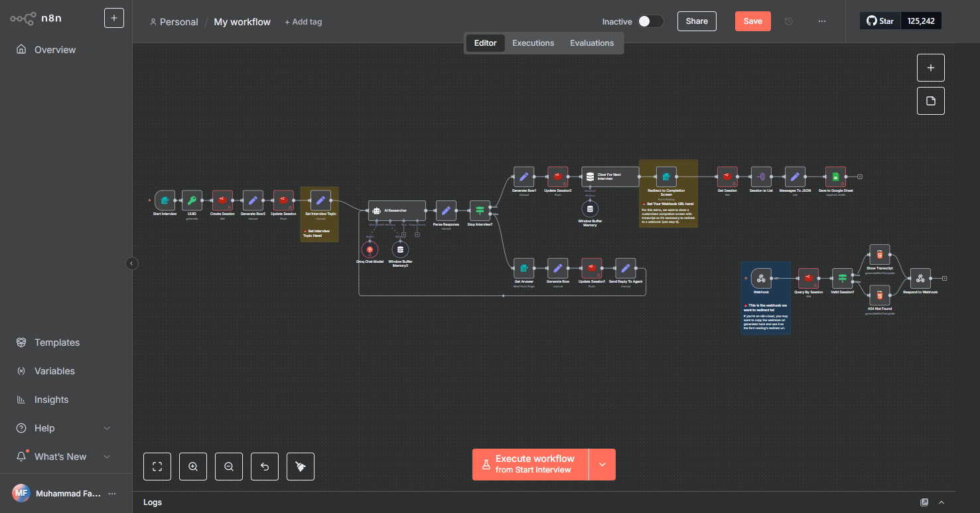Click the zoom out canvas icon
Screen dimensions: 980x513
pyautogui.click(x=229, y=467)
